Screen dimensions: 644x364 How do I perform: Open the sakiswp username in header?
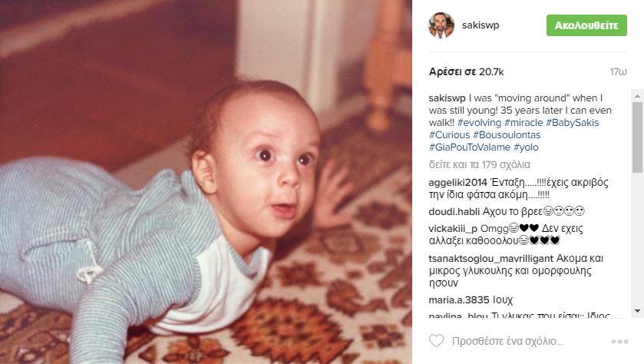(x=481, y=25)
